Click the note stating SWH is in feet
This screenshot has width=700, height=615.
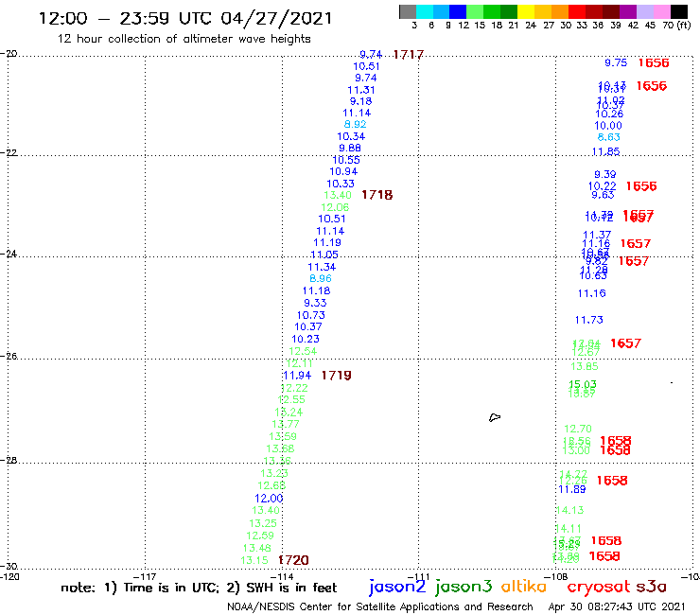[199, 588]
